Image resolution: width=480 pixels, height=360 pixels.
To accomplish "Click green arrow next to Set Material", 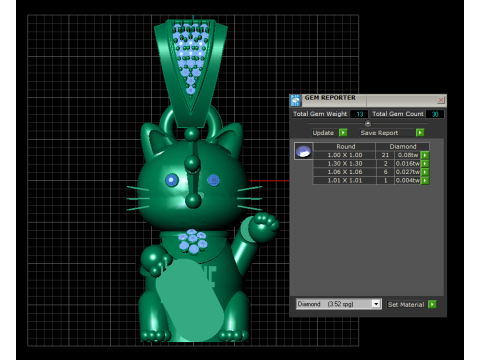I will tap(432, 304).
